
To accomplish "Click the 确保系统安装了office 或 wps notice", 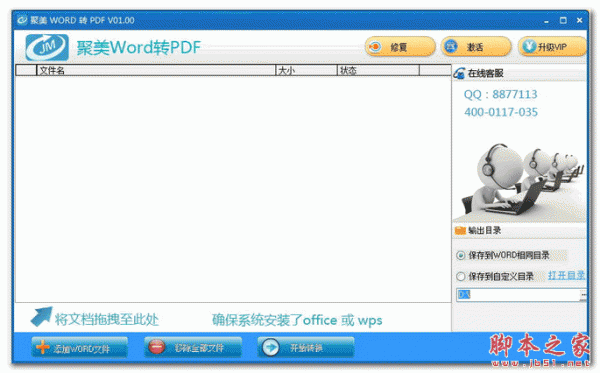I will coord(297,320).
